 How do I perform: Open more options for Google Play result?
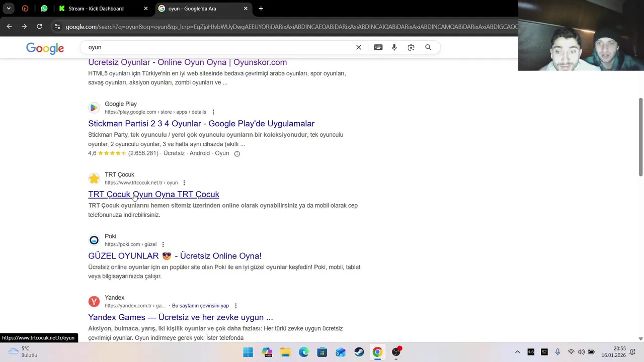pos(213,112)
